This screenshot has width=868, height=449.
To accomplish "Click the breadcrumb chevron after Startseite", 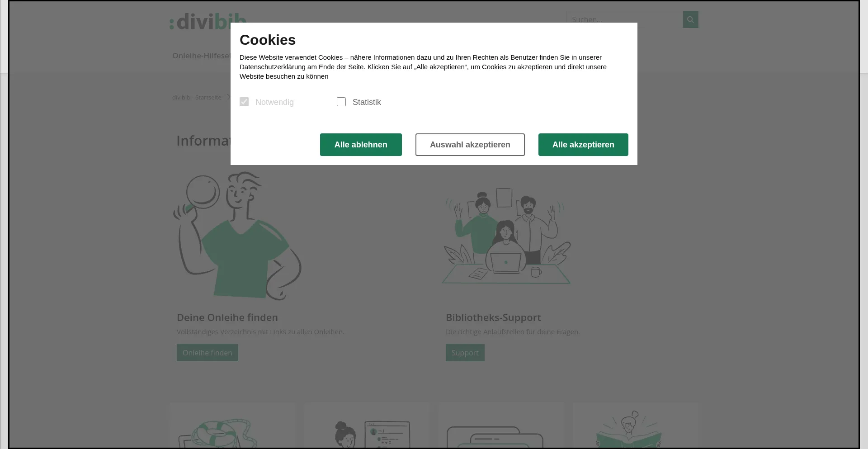I will 229,97.
